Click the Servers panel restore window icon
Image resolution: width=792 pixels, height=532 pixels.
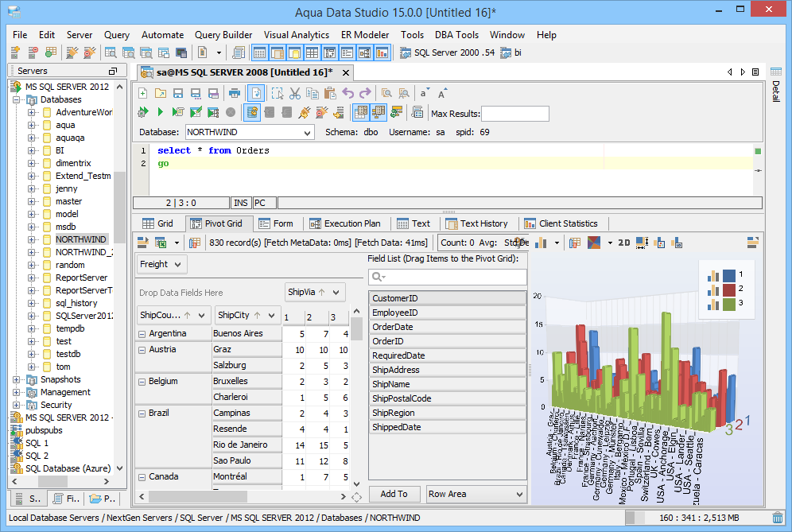[x=113, y=72]
